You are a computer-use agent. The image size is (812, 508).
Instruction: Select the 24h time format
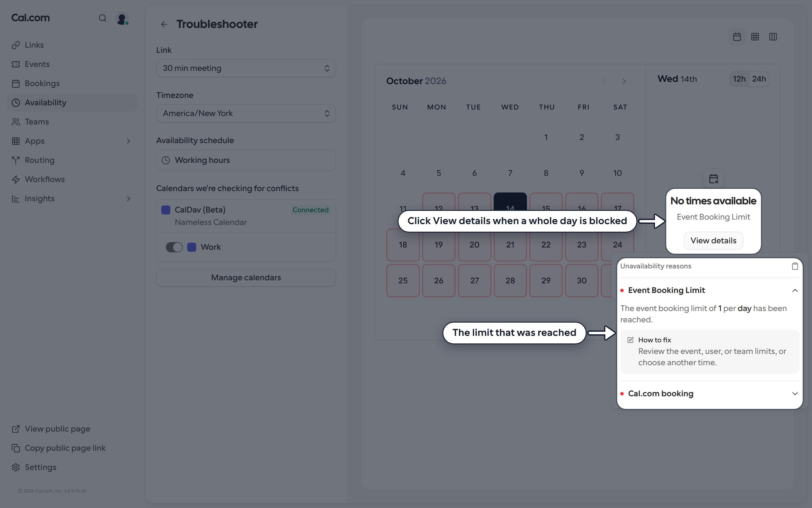pyautogui.click(x=759, y=79)
